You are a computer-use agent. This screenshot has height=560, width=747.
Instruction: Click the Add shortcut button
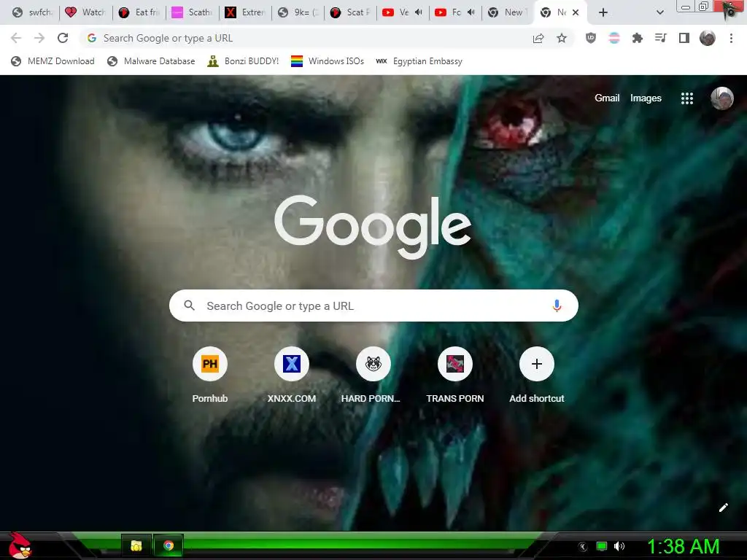click(536, 375)
